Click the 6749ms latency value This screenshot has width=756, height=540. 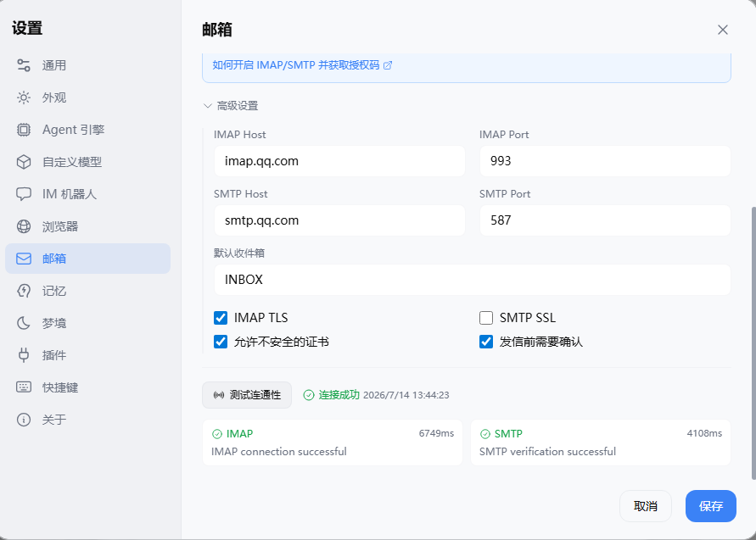coord(436,433)
